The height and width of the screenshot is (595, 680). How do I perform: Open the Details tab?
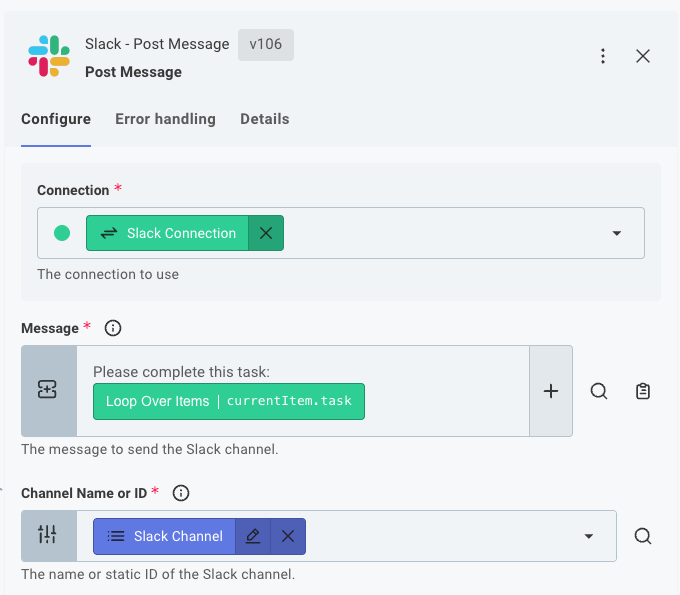(265, 119)
